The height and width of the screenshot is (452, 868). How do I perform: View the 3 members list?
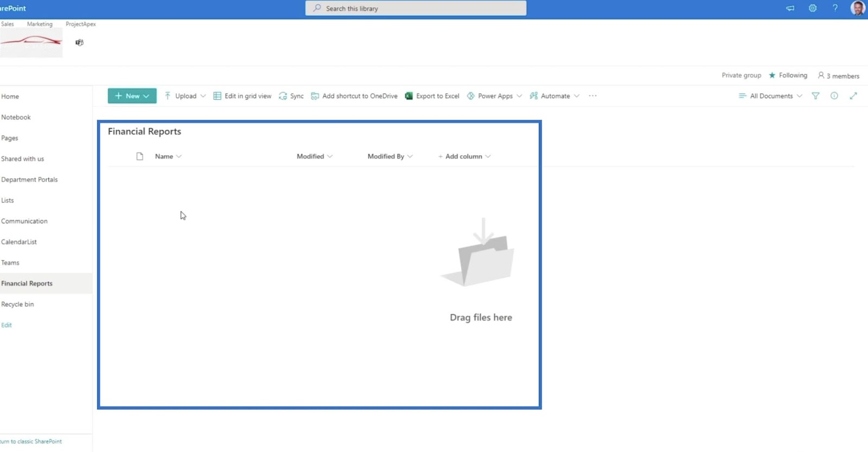pyautogui.click(x=838, y=76)
